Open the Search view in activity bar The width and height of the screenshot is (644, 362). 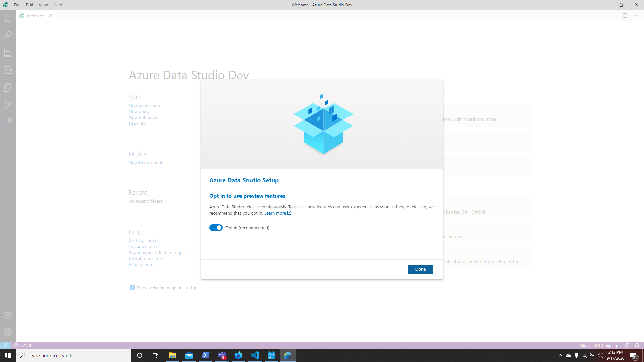click(x=8, y=35)
